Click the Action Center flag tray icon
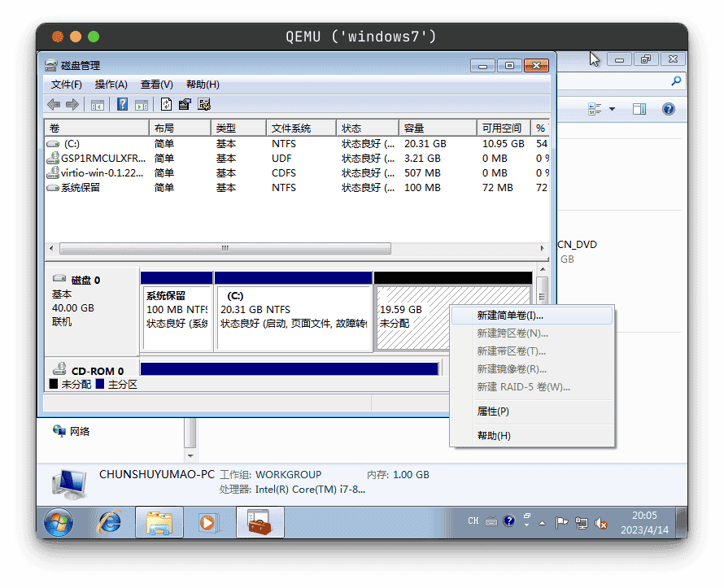 point(561,522)
